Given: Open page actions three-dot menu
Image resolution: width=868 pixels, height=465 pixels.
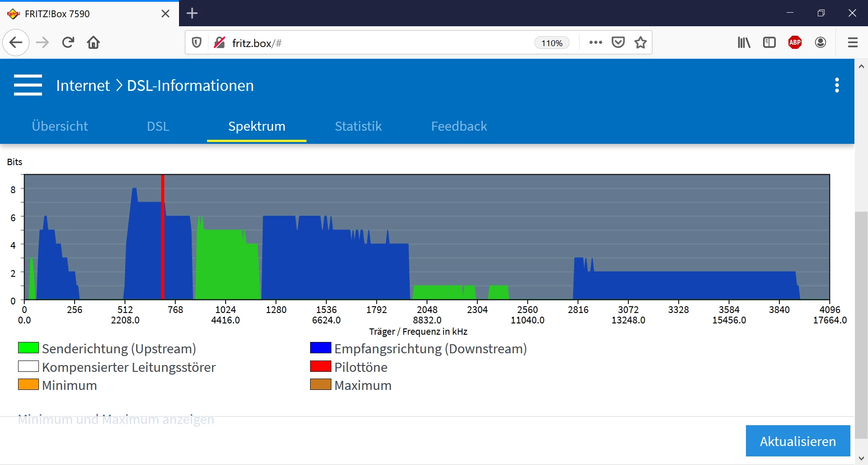Looking at the screenshot, I should tap(596, 43).
